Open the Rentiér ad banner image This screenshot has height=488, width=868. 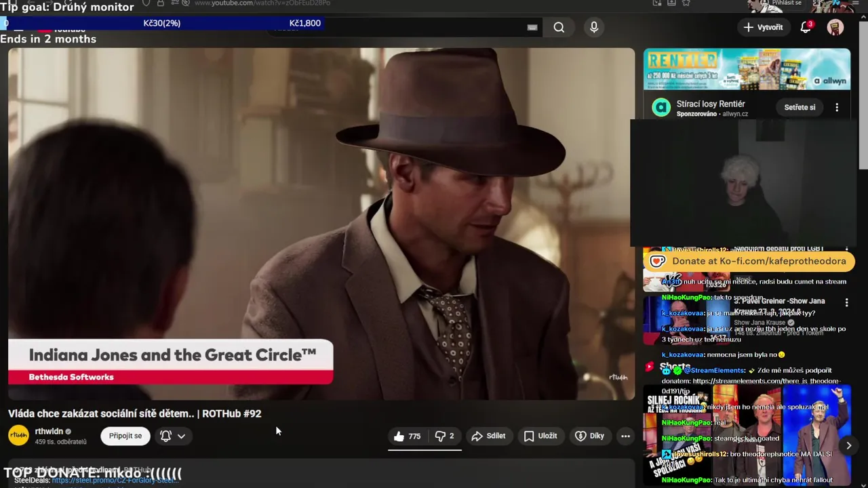click(x=747, y=70)
